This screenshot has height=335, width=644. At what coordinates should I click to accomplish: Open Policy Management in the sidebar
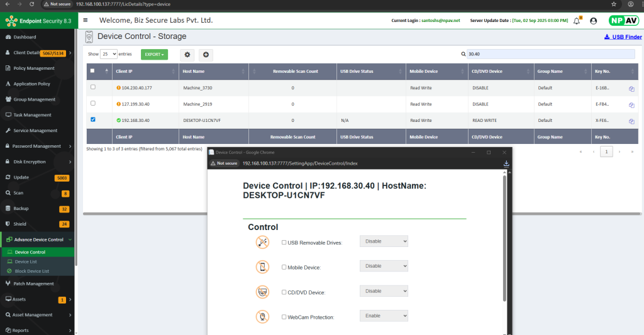coord(34,68)
